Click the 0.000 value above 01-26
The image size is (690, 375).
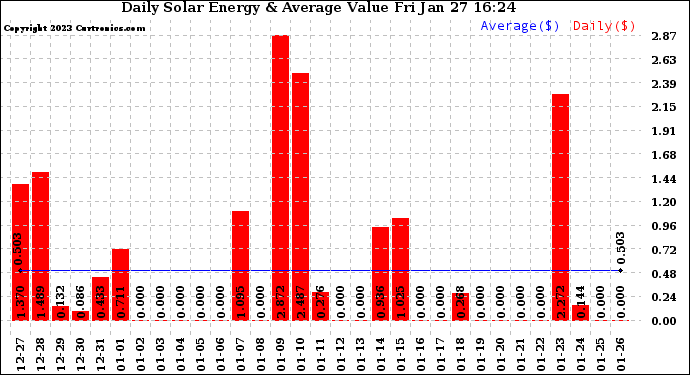[x=620, y=302]
